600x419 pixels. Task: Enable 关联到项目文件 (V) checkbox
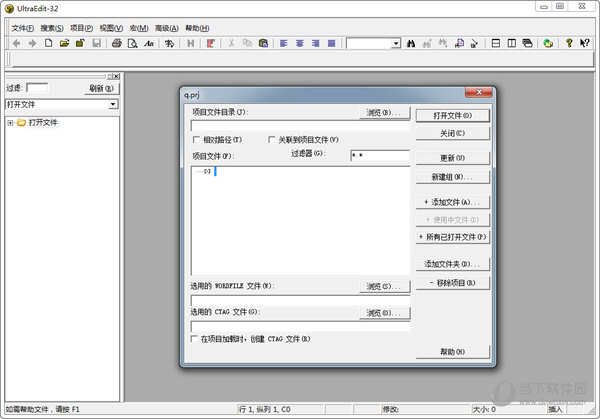pyautogui.click(x=272, y=139)
